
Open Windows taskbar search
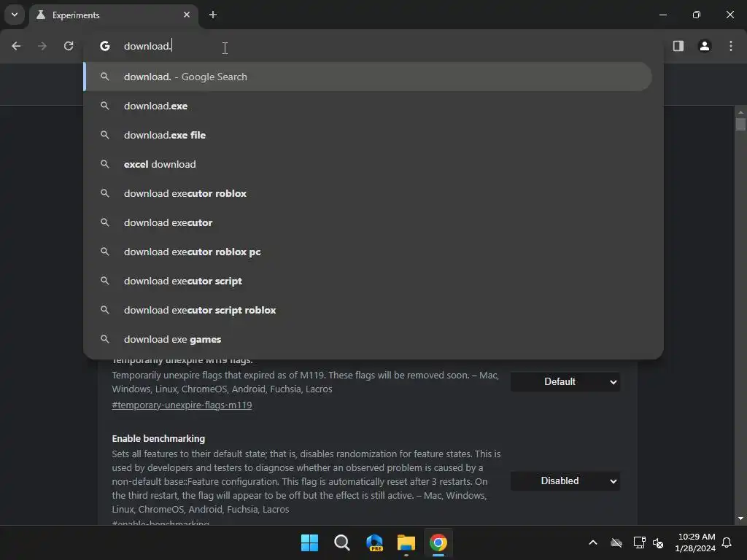tap(342, 542)
